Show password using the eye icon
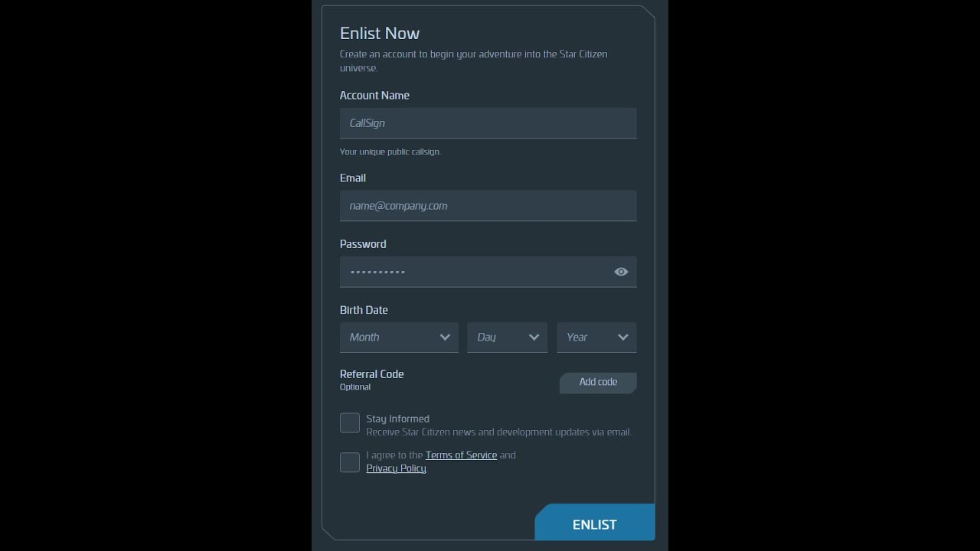 click(621, 272)
